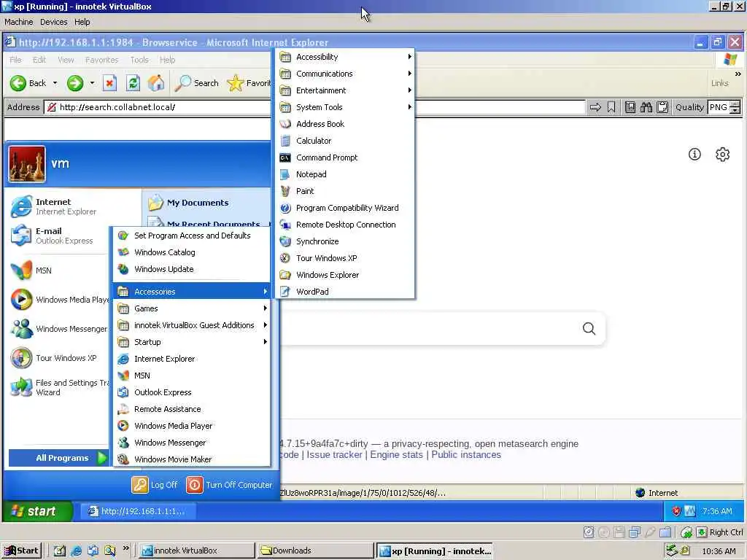Adjust the Quality PNG stepper
Screen dimensions: 747x560
pyautogui.click(x=735, y=107)
